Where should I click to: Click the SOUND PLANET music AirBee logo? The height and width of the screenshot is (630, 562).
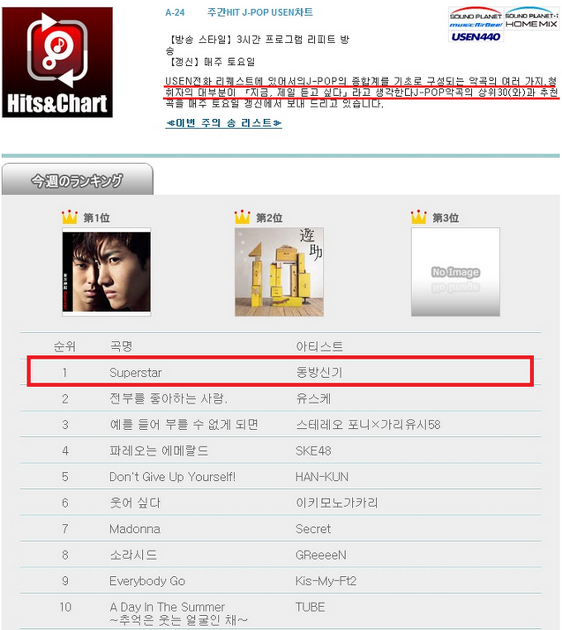click(476, 18)
